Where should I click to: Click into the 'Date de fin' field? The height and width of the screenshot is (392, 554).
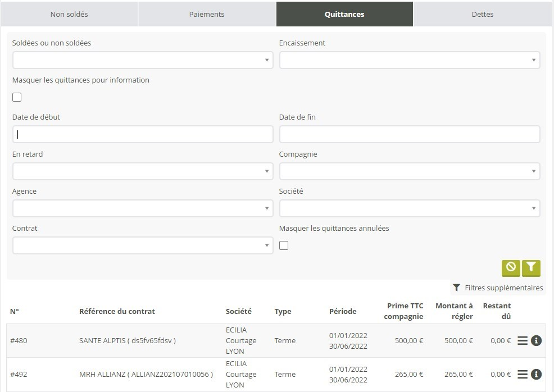[410, 134]
